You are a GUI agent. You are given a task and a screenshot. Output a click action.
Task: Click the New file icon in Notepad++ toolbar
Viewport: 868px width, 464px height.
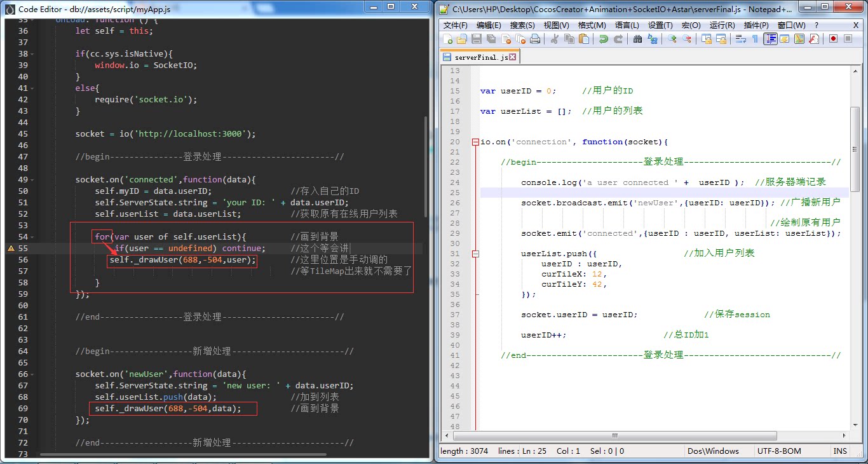pyautogui.click(x=448, y=39)
